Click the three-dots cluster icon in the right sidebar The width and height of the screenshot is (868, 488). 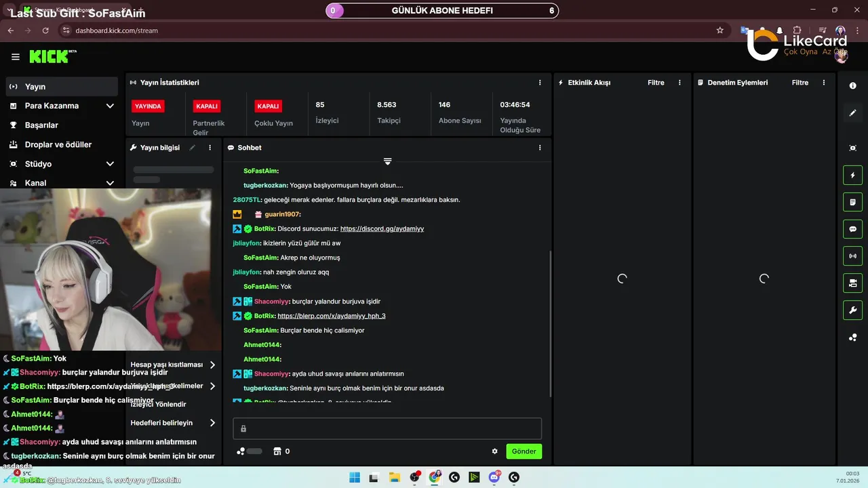852,338
